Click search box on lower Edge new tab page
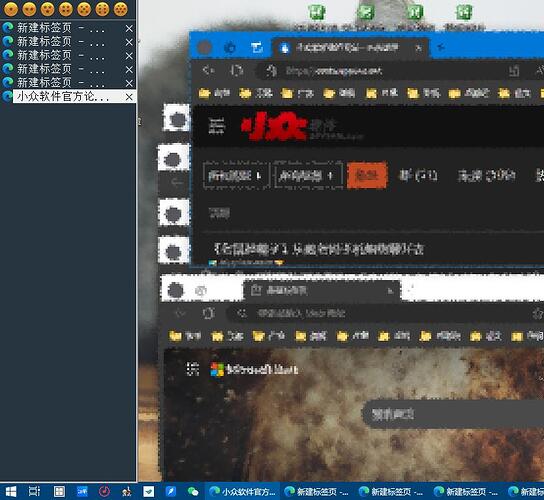The width and height of the screenshot is (544, 500). click(x=453, y=414)
